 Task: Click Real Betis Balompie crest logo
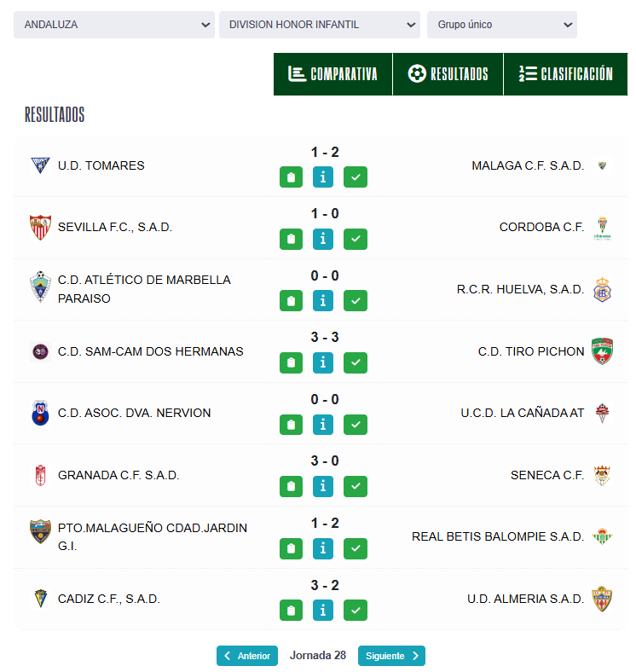[x=602, y=536]
